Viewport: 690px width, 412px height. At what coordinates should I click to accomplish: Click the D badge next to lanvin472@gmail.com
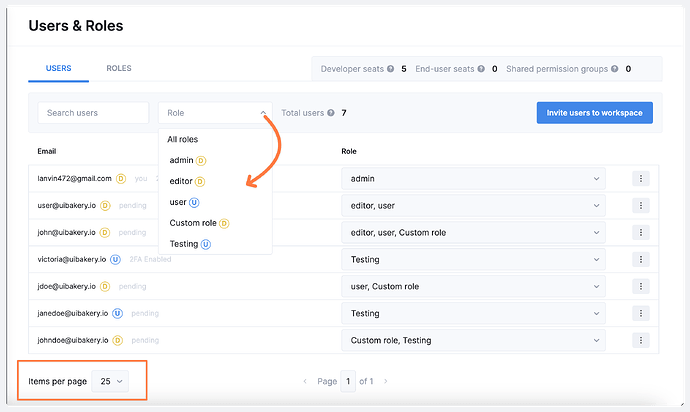(121, 178)
